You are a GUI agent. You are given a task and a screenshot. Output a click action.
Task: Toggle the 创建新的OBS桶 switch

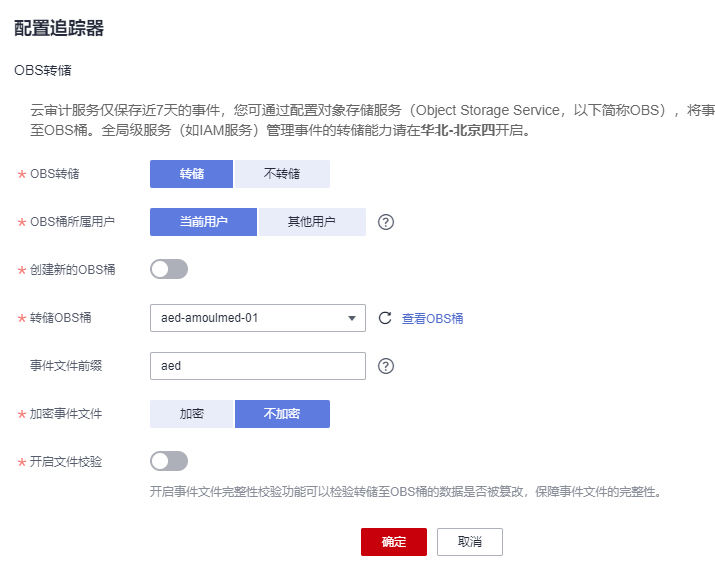click(169, 269)
